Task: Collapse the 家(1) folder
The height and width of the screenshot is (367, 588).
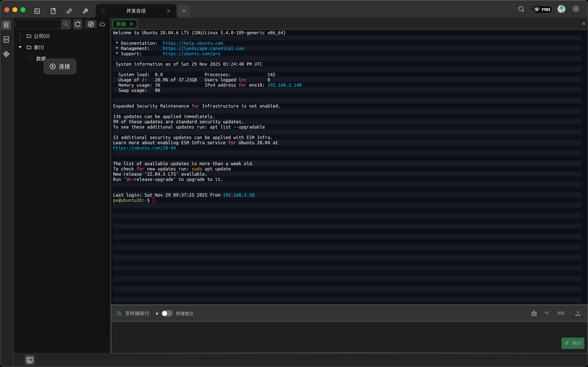Action: point(20,47)
